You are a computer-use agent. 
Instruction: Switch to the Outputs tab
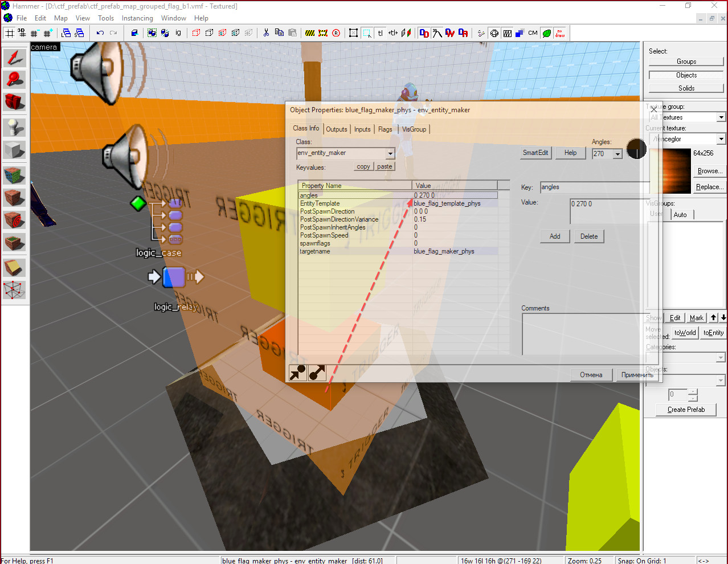tap(336, 129)
